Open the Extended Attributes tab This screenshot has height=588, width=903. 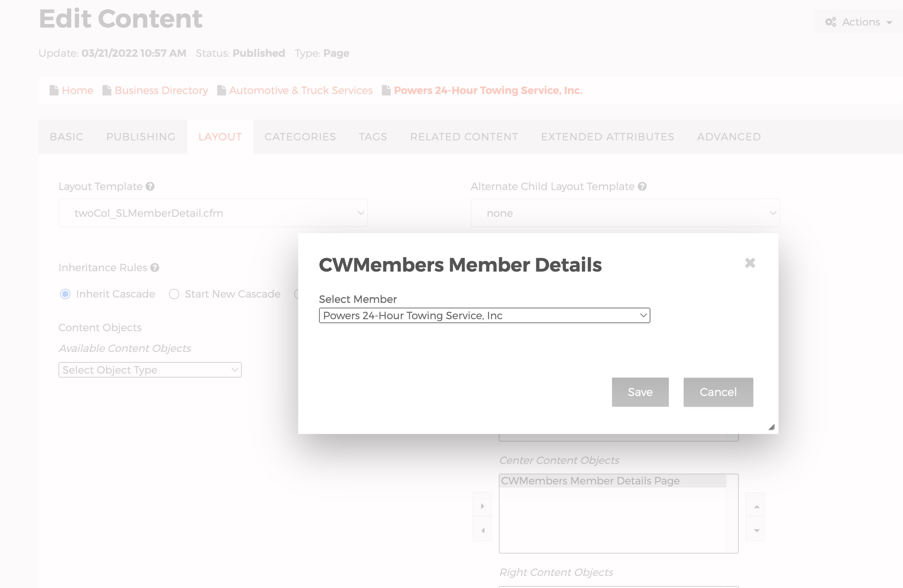tap(607, 137)
